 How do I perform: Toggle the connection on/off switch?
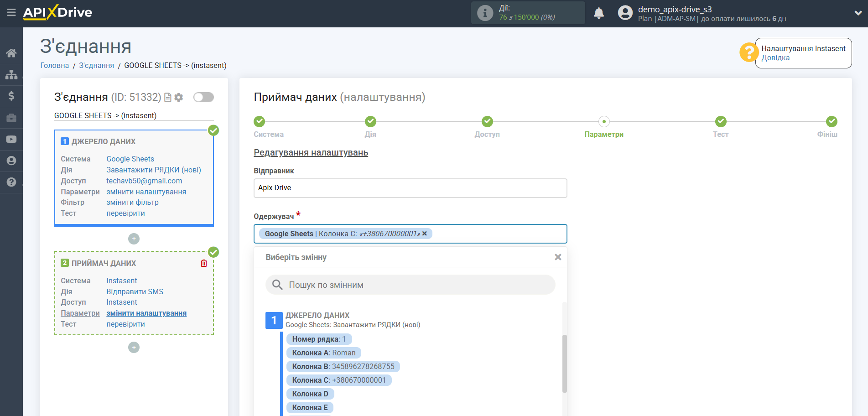coord(203,97)
